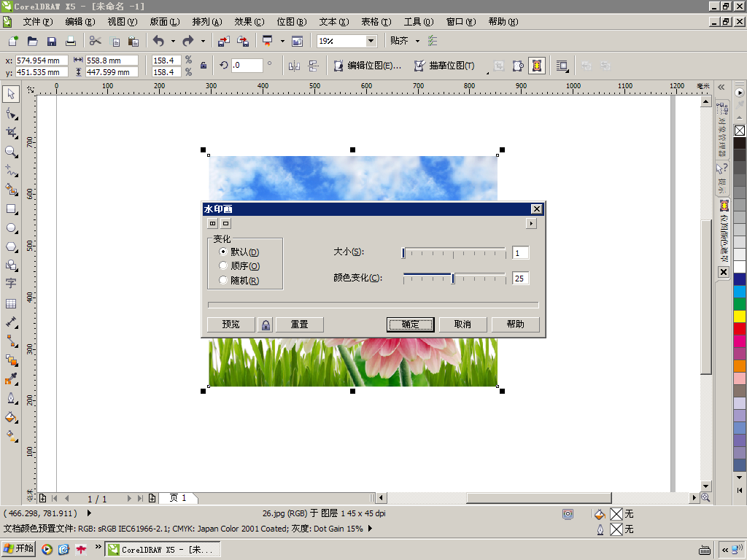Open the 文件 menu
This screenshot has height=560, width=747.
pos(38,22)
